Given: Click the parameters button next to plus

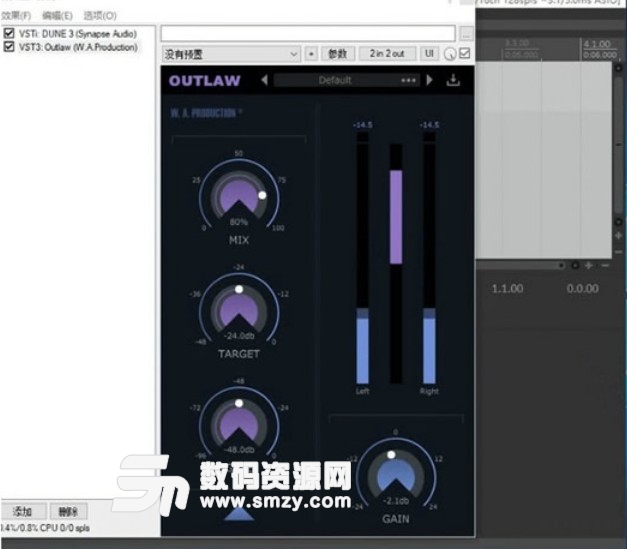Looking at the screenshot, I should [x=337, y=54].
